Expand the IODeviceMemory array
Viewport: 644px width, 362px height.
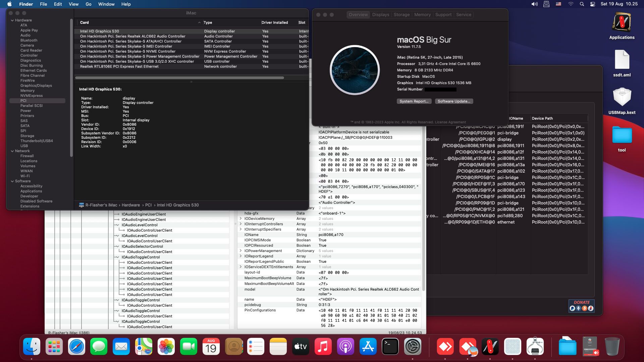click(x=241, y=219)
